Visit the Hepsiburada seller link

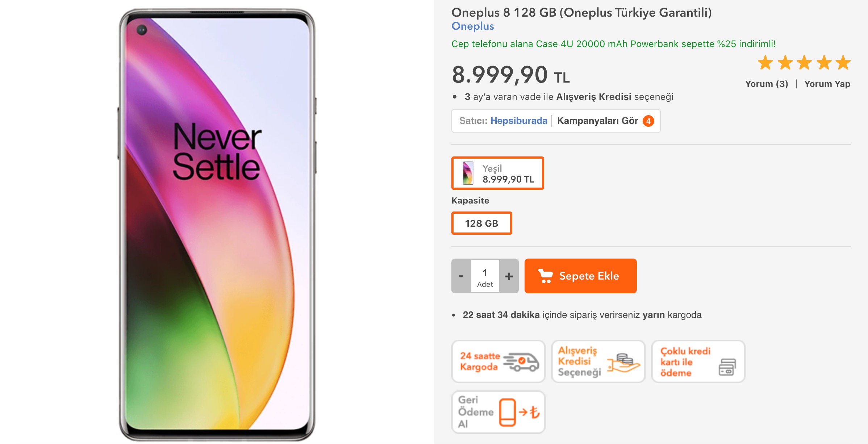[x=519, y=121]
